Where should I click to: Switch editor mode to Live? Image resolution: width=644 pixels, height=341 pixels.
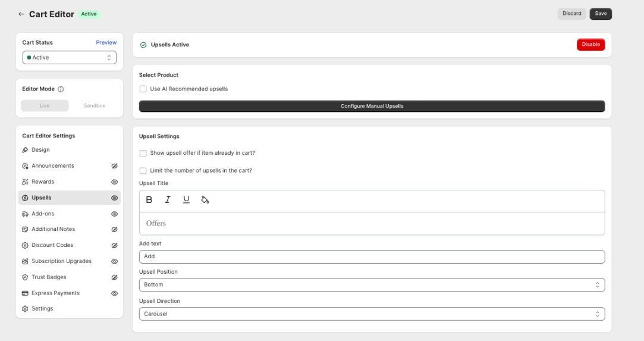pyautogui.click(x=45, y=105)
